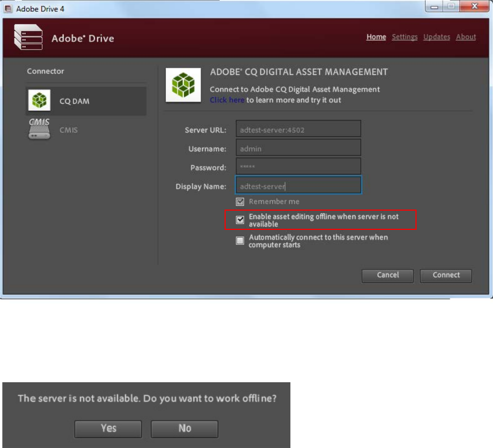Screen dimensions: 493x448
Task: Focus the Password field
Action: click(298, 166)
